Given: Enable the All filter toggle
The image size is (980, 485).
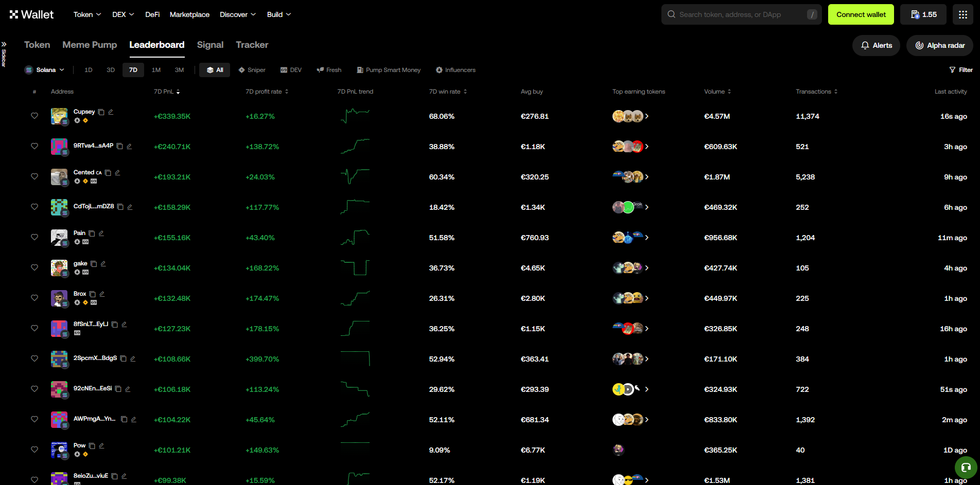Looking at the screenshot, I should tap(214, 70).
